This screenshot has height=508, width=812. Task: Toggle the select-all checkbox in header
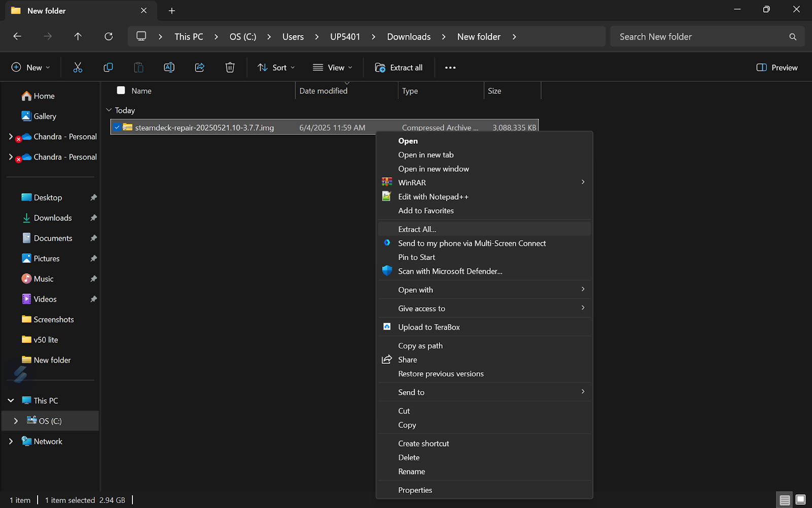coord(121,90)
